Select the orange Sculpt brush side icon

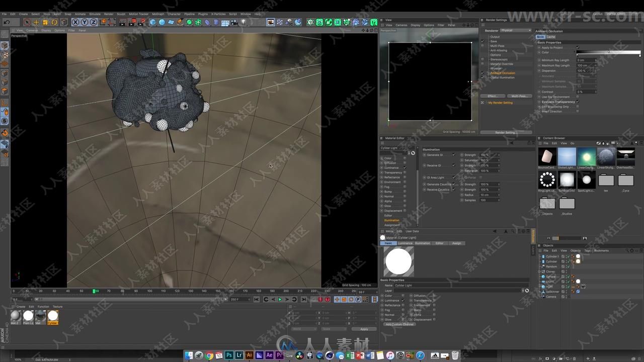[5, 133]
